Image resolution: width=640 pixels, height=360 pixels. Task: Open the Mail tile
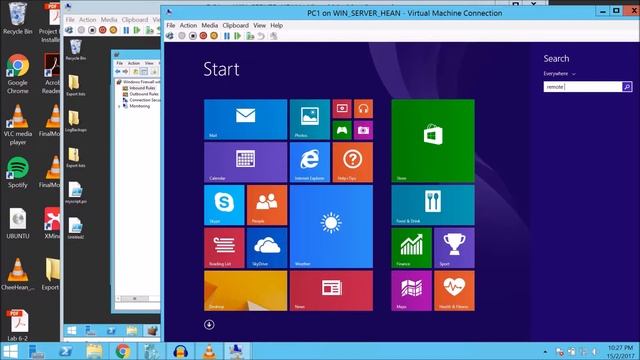[x=245, y=119]
